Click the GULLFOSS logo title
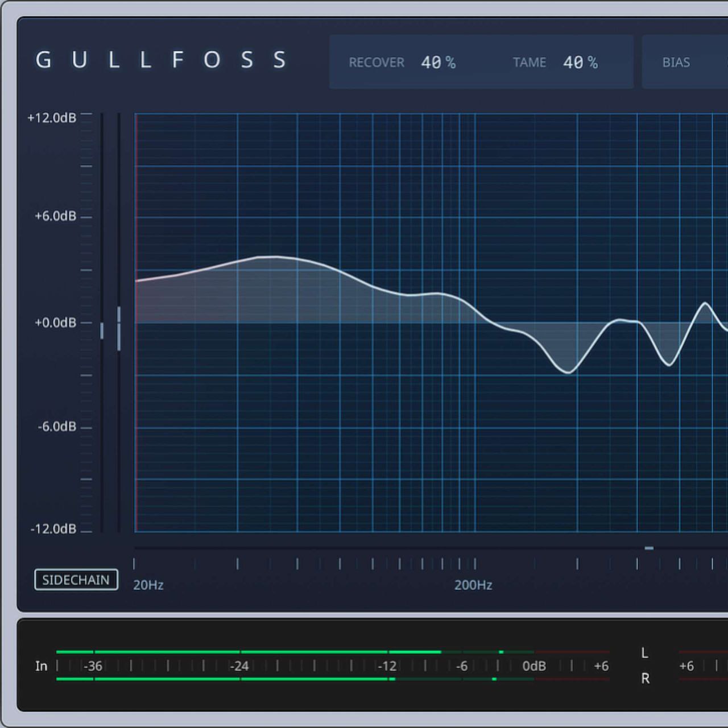 [161, 60]
